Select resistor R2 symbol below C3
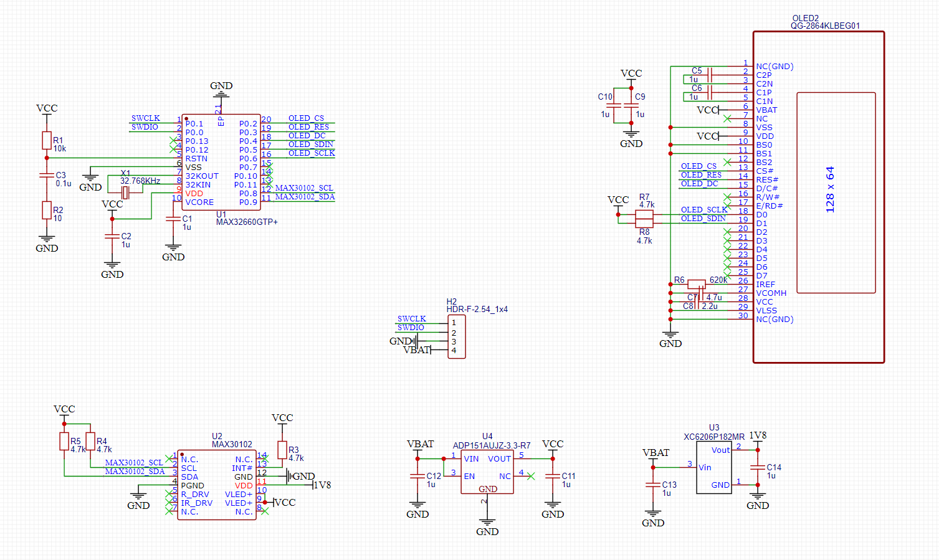This screenshot has width=939, height=560. tap(47, 210)
